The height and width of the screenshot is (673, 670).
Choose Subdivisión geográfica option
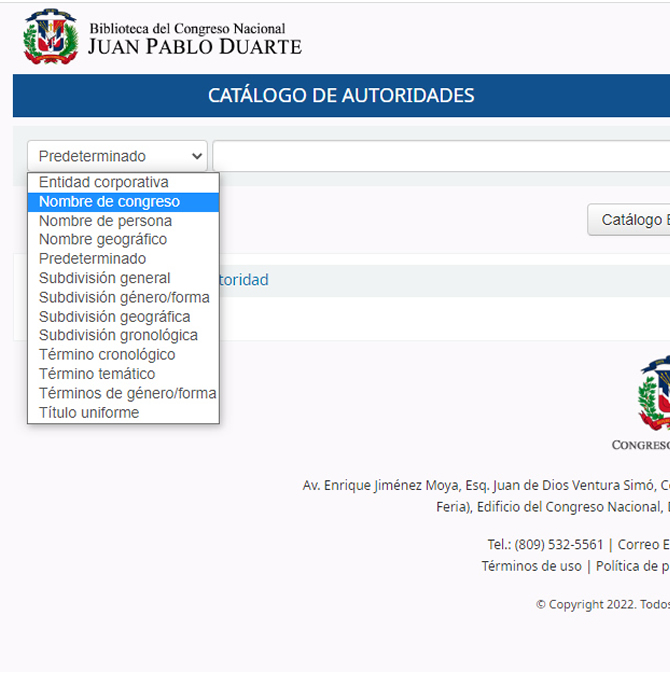coord(123,317)
